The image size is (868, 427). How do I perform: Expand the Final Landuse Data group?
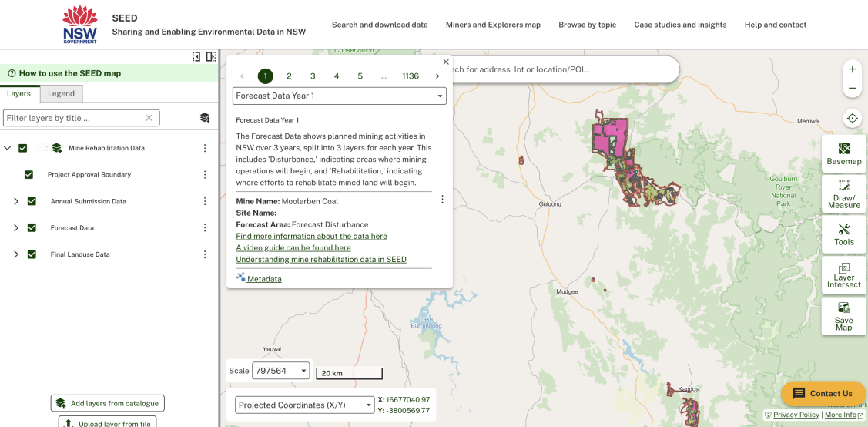pyautogui.click(x=16, y=254)
